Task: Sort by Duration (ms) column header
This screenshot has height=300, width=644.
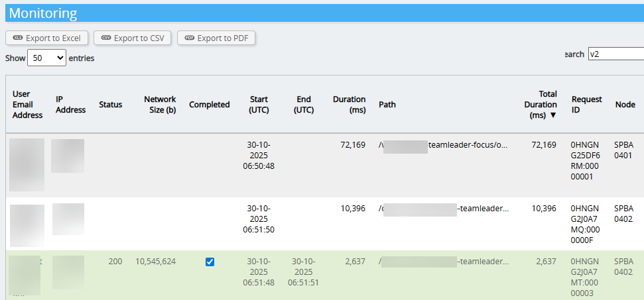Action: click(350, 105)
